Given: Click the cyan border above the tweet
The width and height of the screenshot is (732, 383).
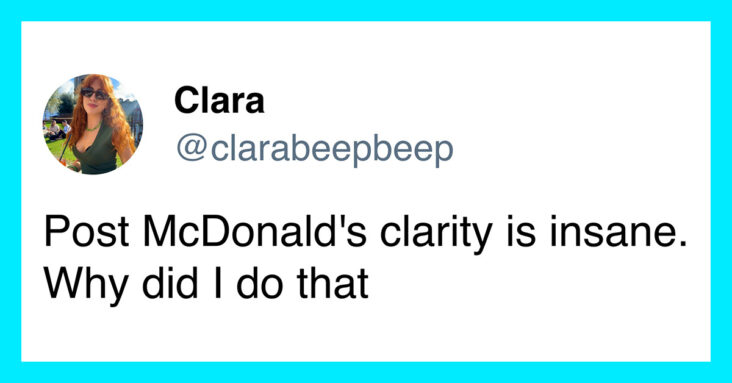Looking at the screenshot, I should click(x=366, y=10).
